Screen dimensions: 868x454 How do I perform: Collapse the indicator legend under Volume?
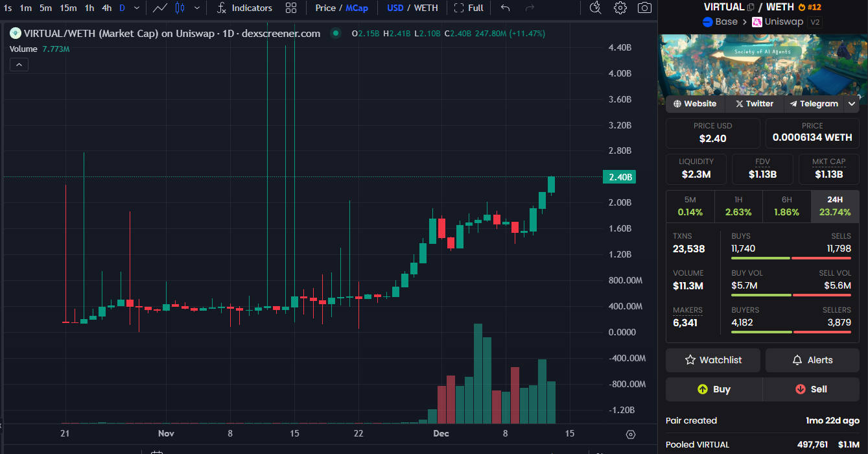(18, 64)
